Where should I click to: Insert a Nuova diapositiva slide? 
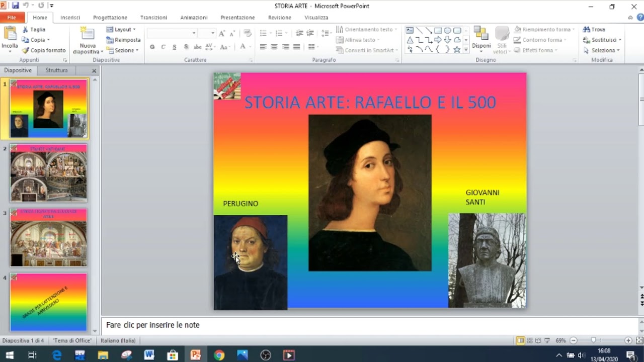coord(88,40)
